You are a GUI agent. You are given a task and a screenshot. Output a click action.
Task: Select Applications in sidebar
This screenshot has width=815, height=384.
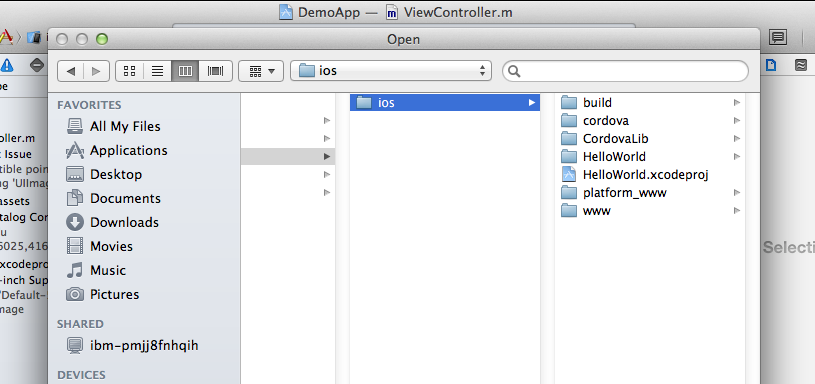click(x=128, y=150)
